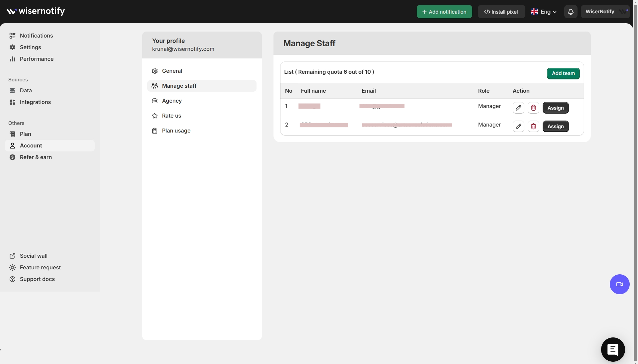Click the Agency building icon

click(x=155, y=101)
